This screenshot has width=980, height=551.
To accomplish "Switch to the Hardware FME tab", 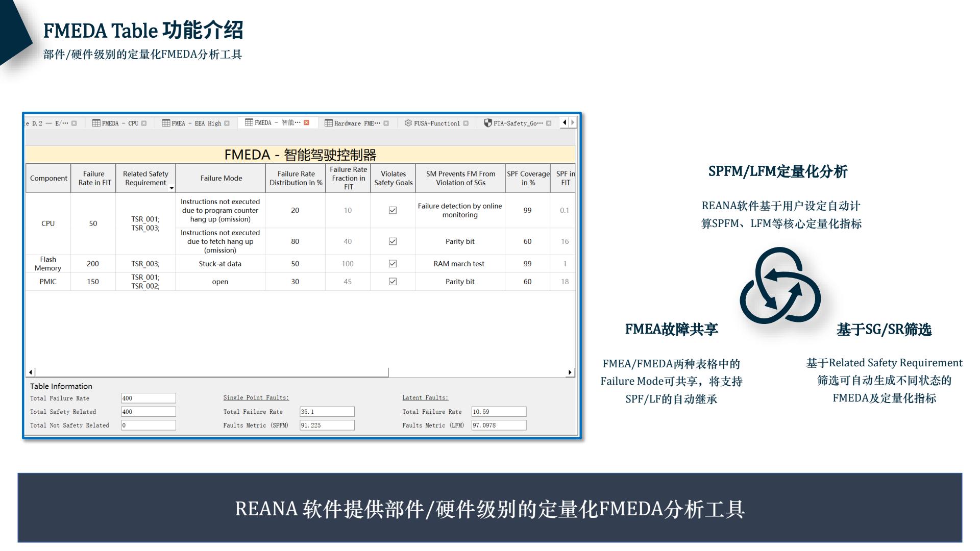I will (357, 123).
